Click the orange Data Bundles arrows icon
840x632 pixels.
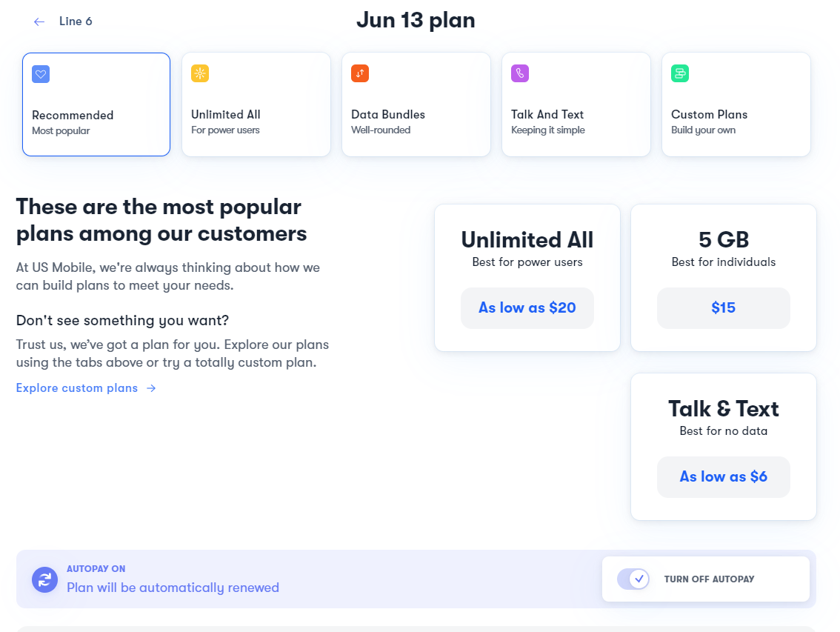coord(360,73)
